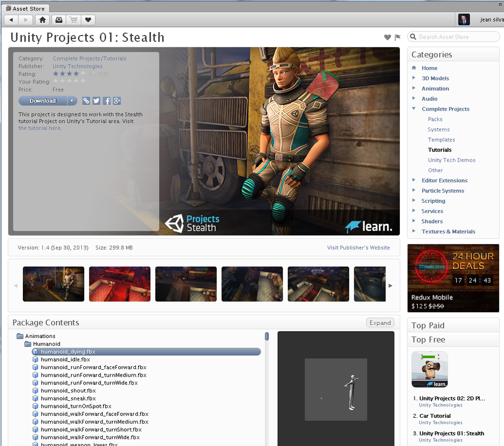Set your rating to five stars
Screen dimensions: 504x446
[83, 81]
